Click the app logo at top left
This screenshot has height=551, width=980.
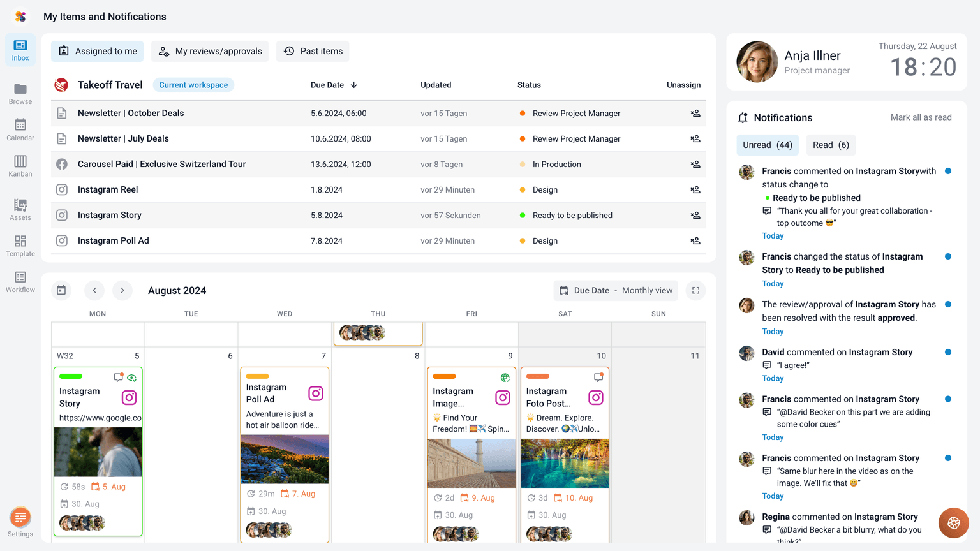[20, 17]
